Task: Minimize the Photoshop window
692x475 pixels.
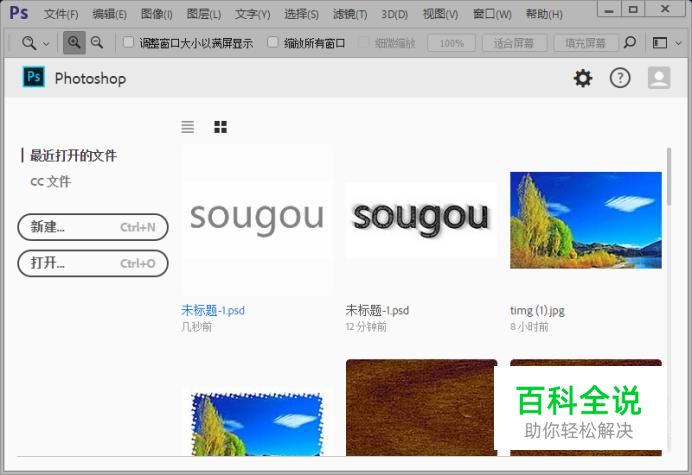Action: 609,9
